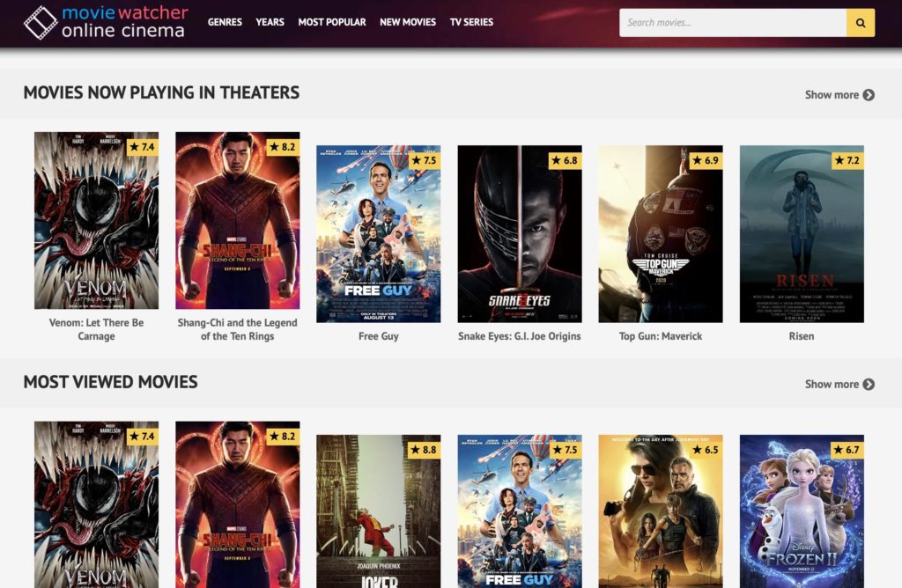Click the Free Guy poster in theaters row
The height and width of the screenshot is (588, 902).
(x=379, y=234)
